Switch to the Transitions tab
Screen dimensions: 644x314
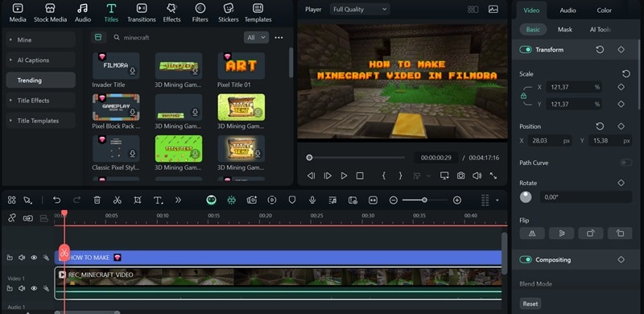142,13
